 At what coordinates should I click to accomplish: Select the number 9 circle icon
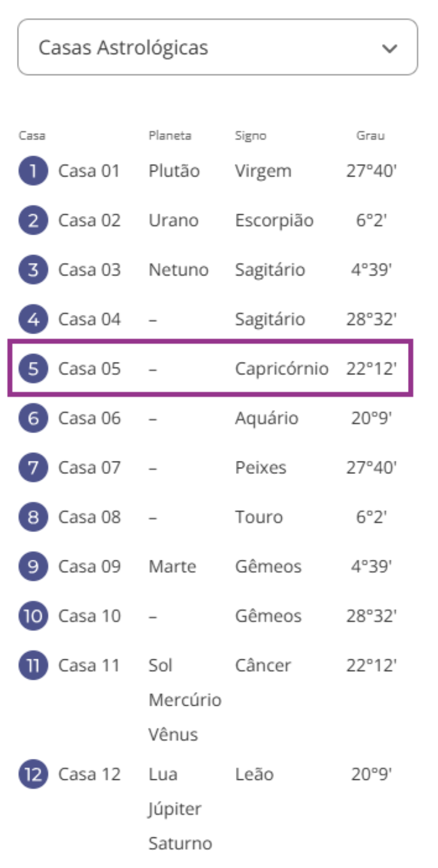(33, 567)
